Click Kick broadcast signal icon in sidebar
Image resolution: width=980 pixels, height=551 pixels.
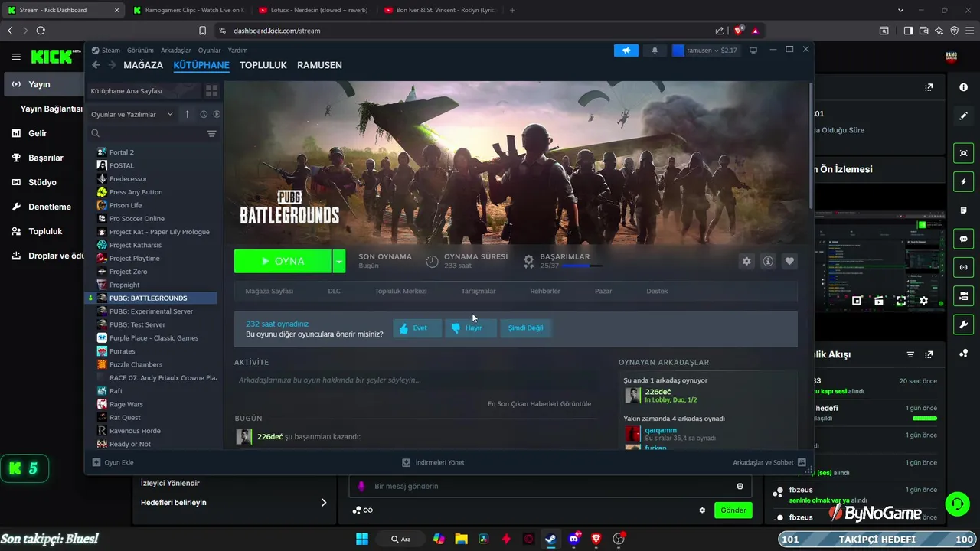point(963,267)
